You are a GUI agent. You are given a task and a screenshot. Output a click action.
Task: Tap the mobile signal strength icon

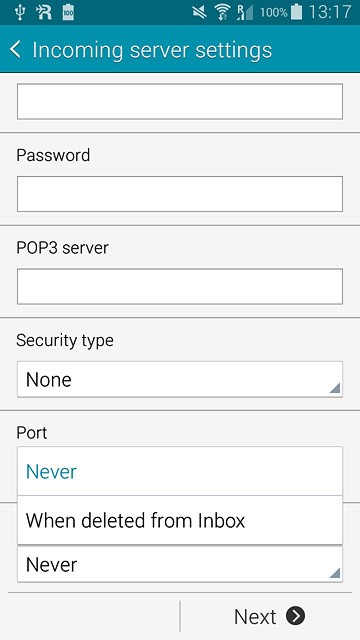[x=245, y=12]
